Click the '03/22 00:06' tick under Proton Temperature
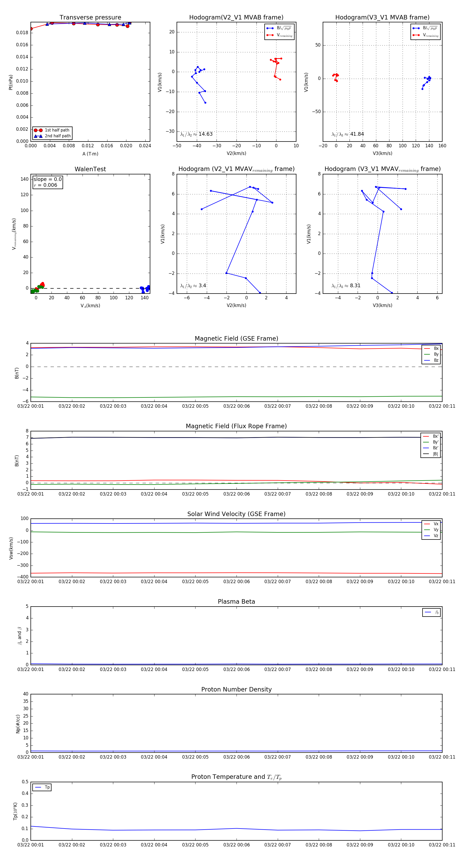 coord(236,845)
